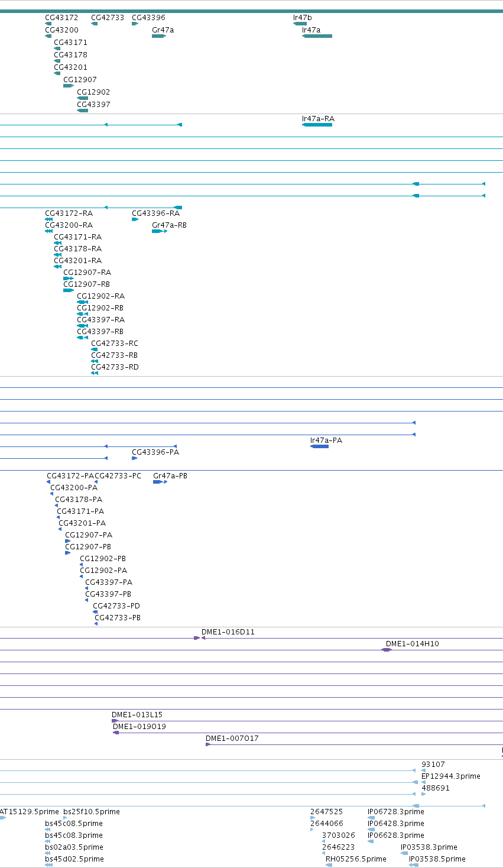Viewport: 503px width, 868px height.
Task: Click the CG12902-PB protein label
Action: pyautogui.click(x=103, y=559)
